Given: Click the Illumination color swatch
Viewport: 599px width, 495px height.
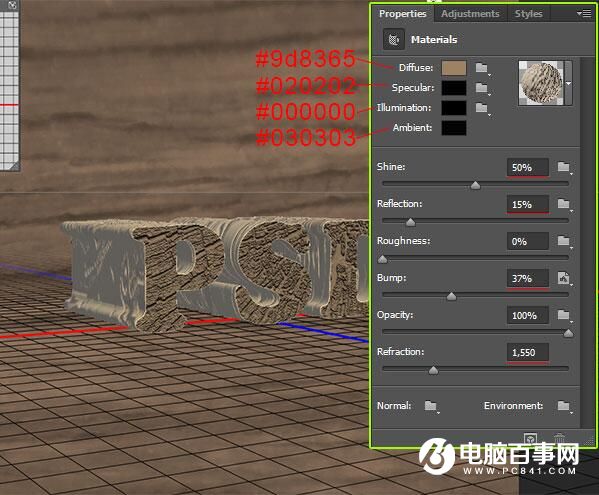Looking at the screenshot, I should click(x=454, y=108).
